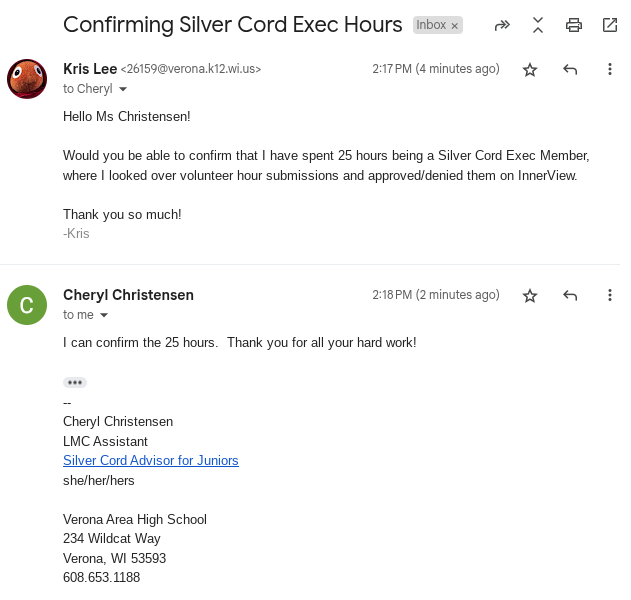The height and width of the screenshot is (600, 631).
Task: Star the message from Cheryl Christensen
Action: [530, 295]
